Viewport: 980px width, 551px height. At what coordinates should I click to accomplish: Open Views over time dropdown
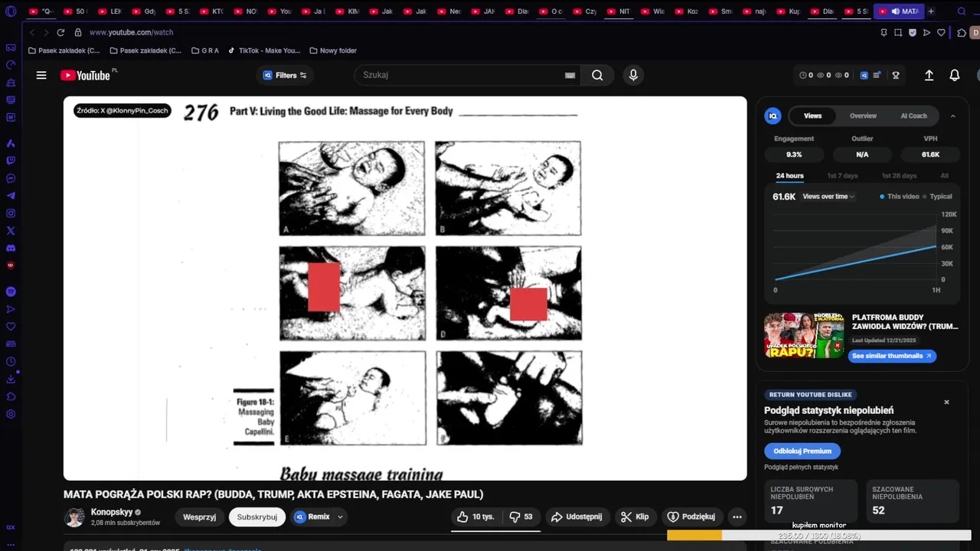point(828,197)
